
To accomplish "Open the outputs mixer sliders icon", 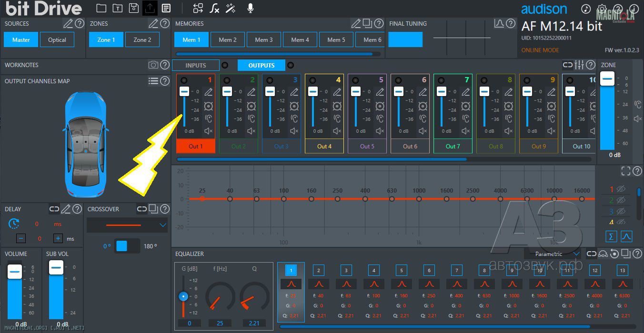I will (579, 65).
